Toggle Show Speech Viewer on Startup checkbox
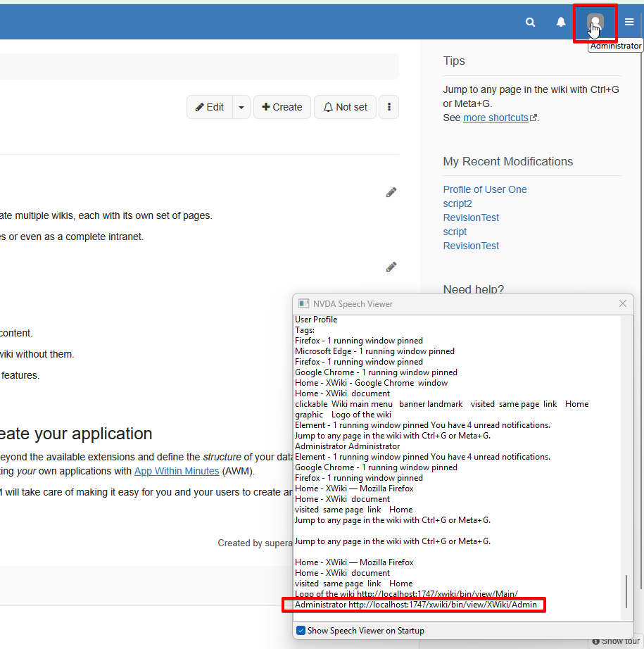 pos(301,631)
